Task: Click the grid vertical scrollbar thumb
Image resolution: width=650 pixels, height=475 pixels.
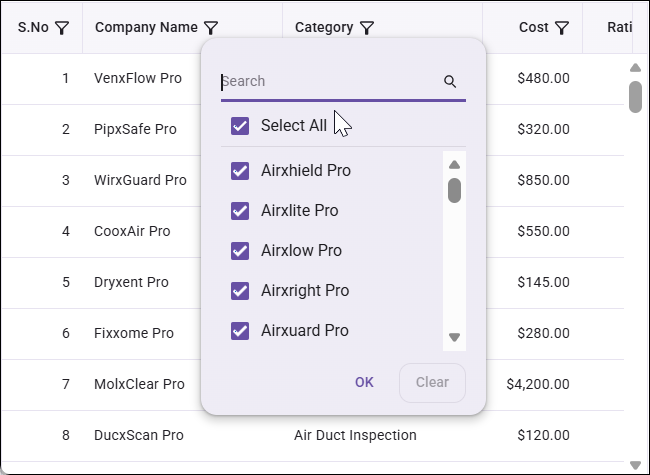Action: click(x=635, y=97)
